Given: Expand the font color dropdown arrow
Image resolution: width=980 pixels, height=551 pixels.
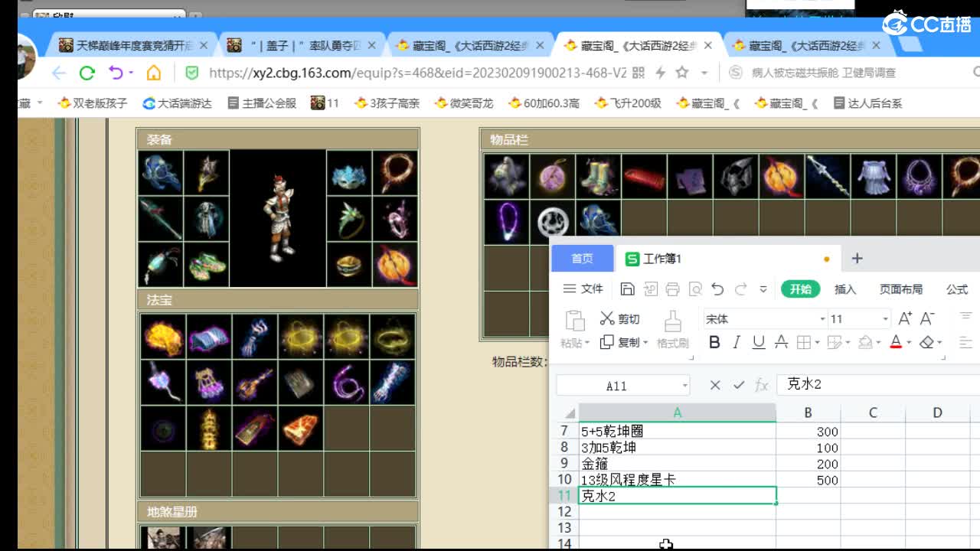Looking at the screenshot, I should [909, 343].
